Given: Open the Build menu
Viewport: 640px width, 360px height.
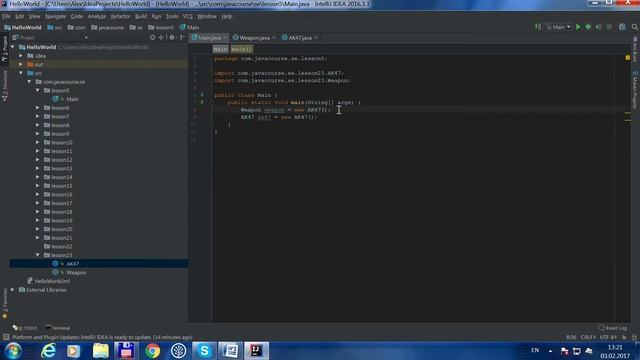Looking at the screenshot, I should (141, 16).
